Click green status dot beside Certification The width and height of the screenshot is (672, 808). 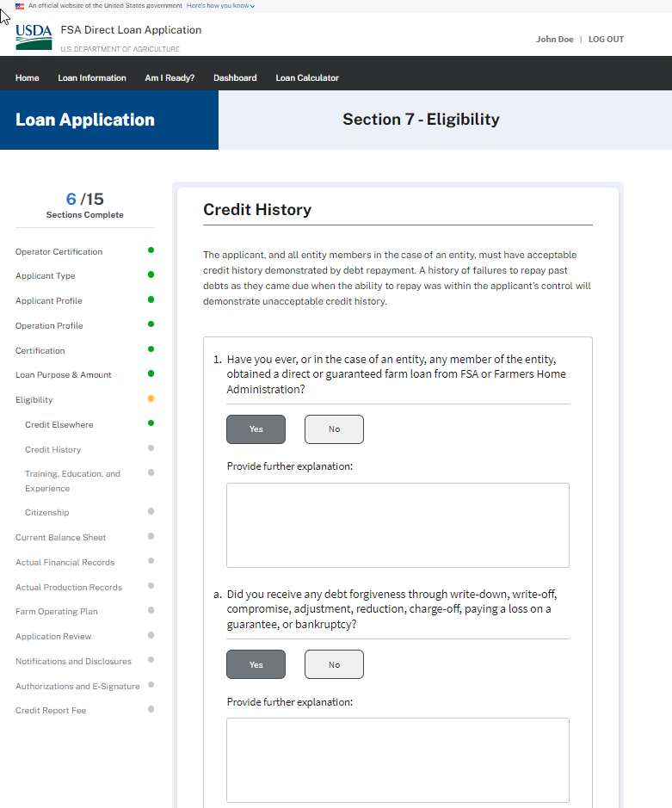[x=151, y=348]
